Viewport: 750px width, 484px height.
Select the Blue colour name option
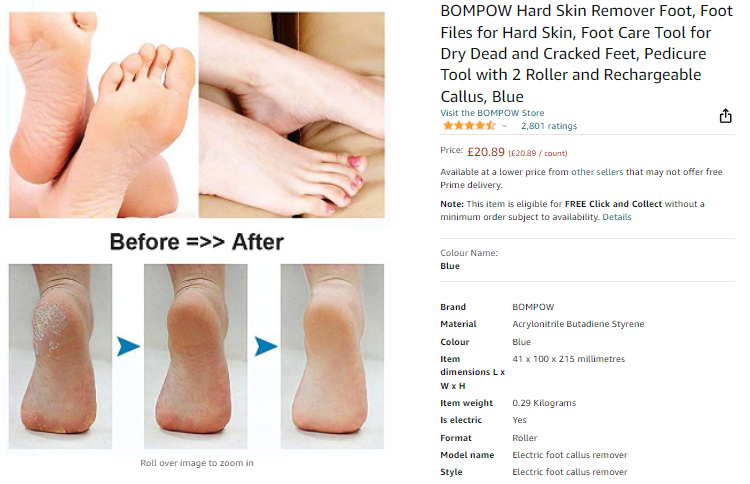[x=450, y=266]
